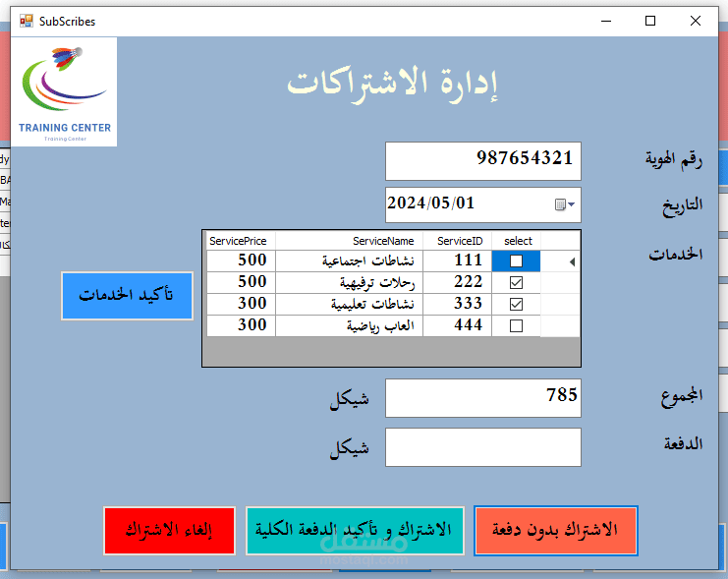Click the price cell 500 of row 222
Viewport: 728px width, 579px height.
[241, 282]
